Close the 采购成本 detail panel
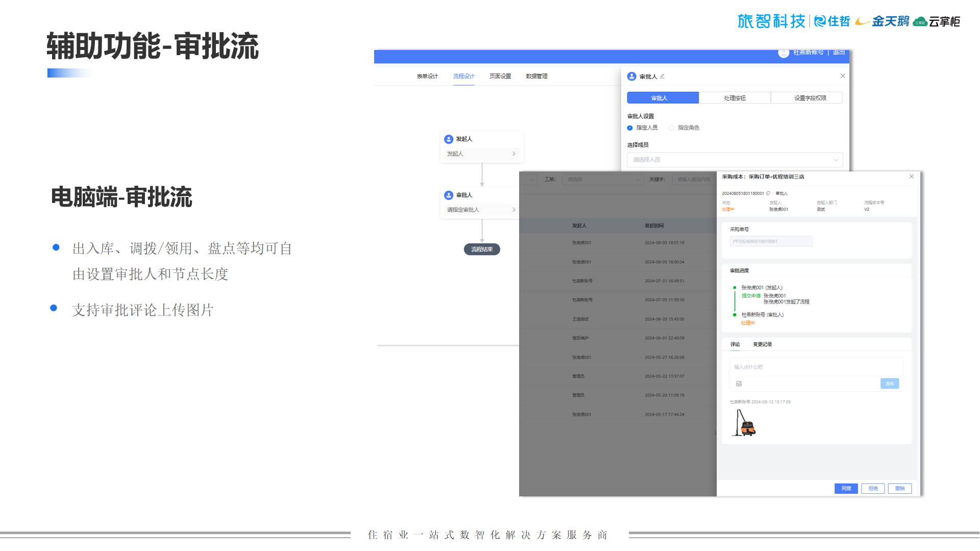This screenshot has height=551, width=980. [x=911, y=177]
